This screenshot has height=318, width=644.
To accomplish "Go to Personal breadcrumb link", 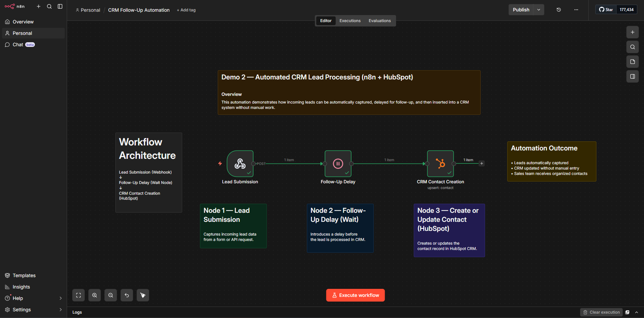I will [88, 10].
